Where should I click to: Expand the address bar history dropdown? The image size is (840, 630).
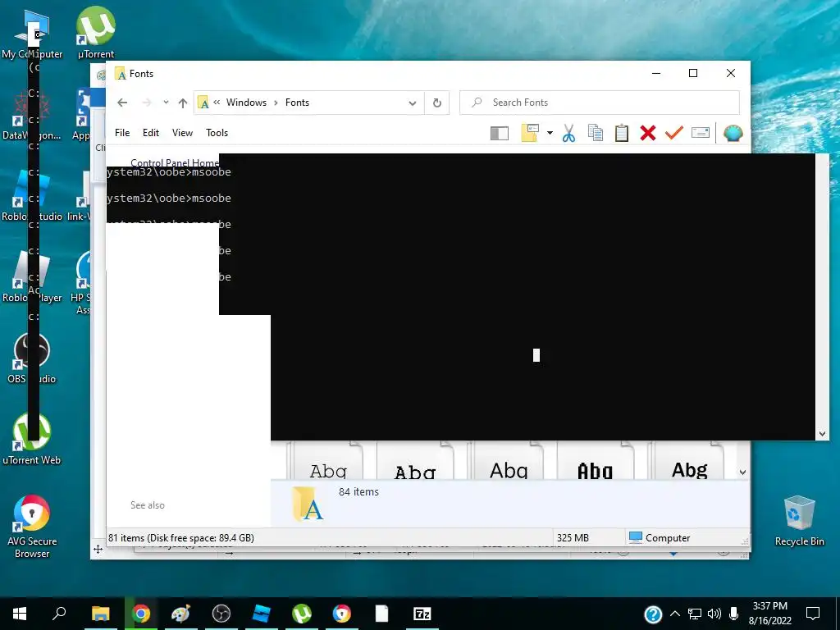pos(413,103)
